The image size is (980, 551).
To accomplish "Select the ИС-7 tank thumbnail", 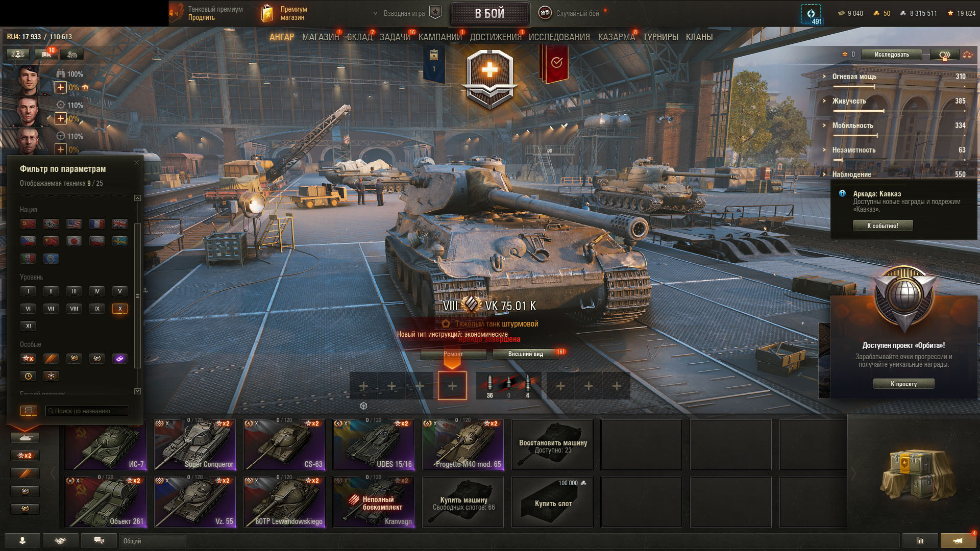I will pyautogui.click(x=106, y=444).
